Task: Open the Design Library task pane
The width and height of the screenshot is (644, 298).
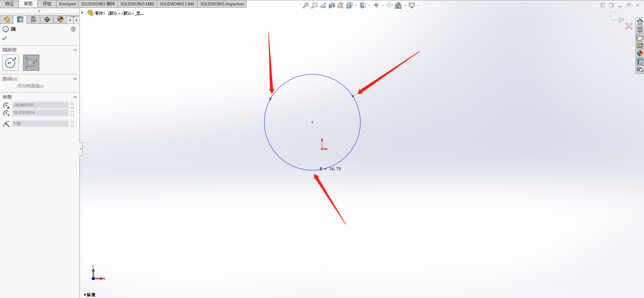Action: [640, 29]
